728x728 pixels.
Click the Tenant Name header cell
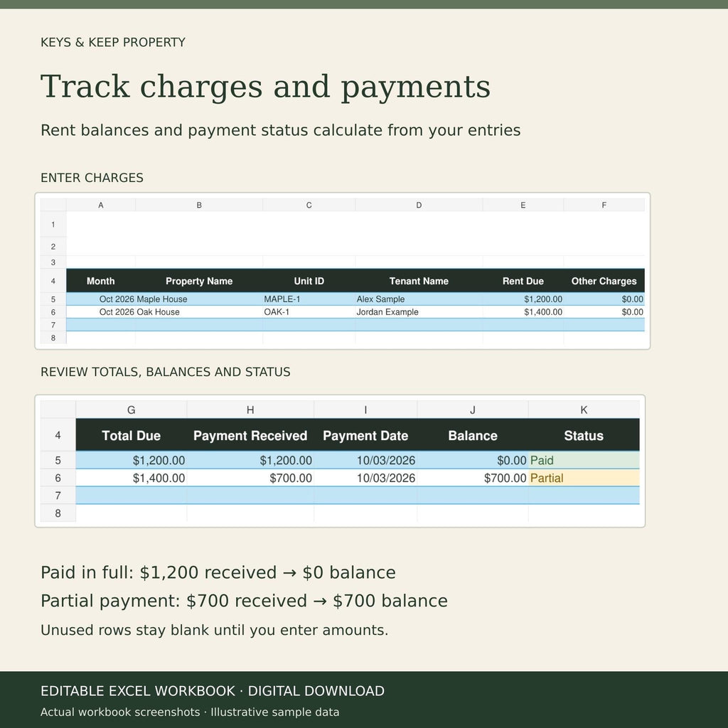tap(419, 281)
